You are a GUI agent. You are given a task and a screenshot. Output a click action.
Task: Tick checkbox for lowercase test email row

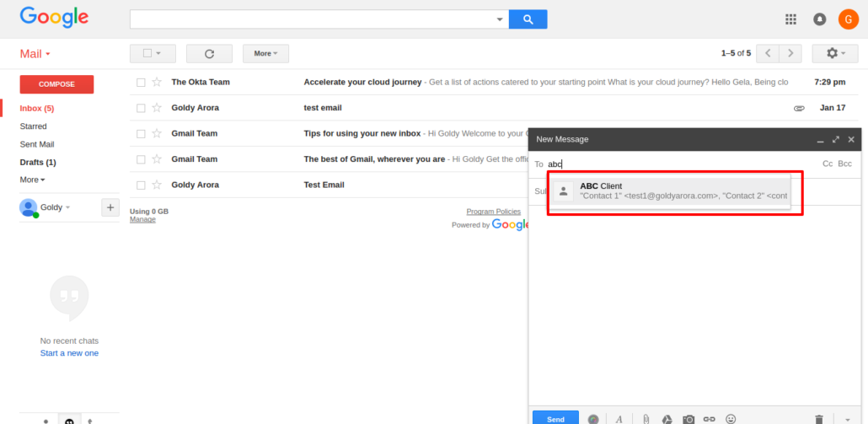click(142, 108)
